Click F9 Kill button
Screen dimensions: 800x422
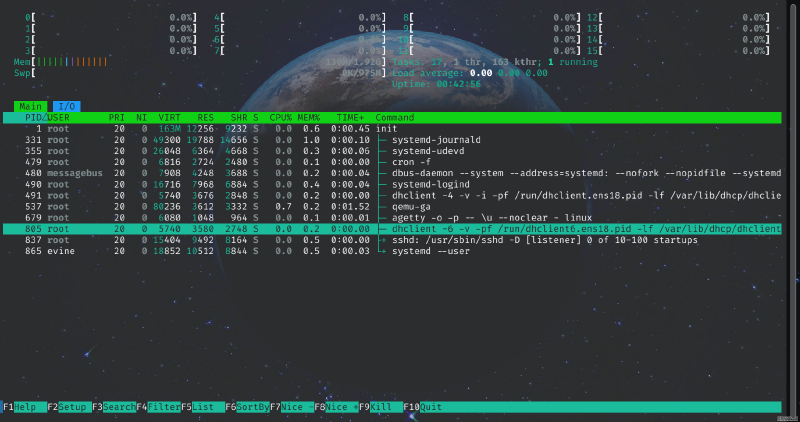click(381, 407)
